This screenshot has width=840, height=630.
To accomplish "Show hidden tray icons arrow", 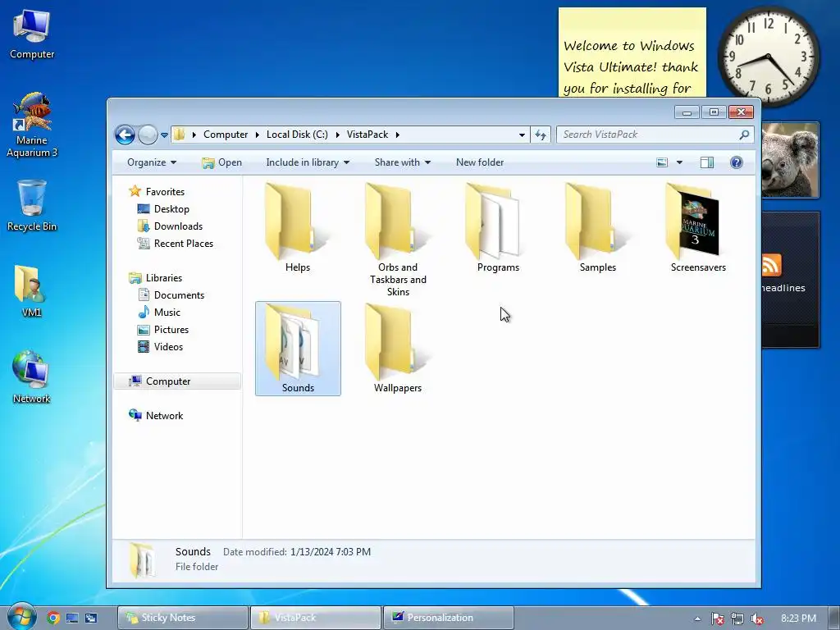I will click(x=697, y=619).
